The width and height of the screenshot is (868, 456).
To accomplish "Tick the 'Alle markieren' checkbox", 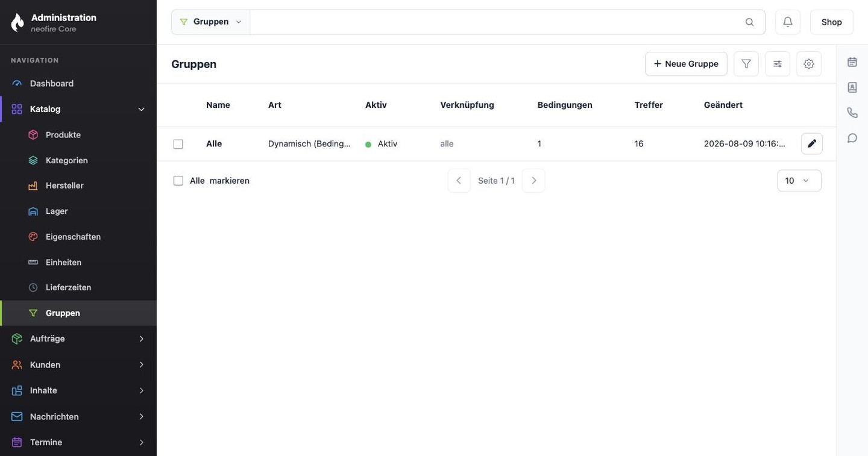I will coord(178,181).
